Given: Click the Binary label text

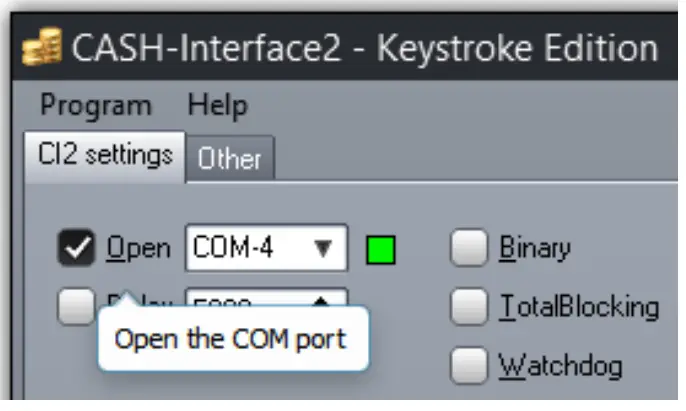Looking at the screenshot, I should pyautogui.click(x=534, y=248).
